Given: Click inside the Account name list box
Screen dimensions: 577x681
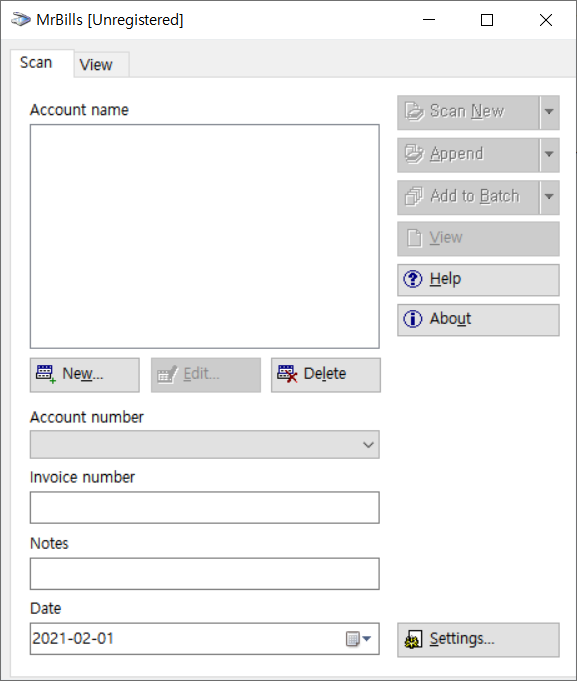Looking at the screenshot, I should [204, 236].
